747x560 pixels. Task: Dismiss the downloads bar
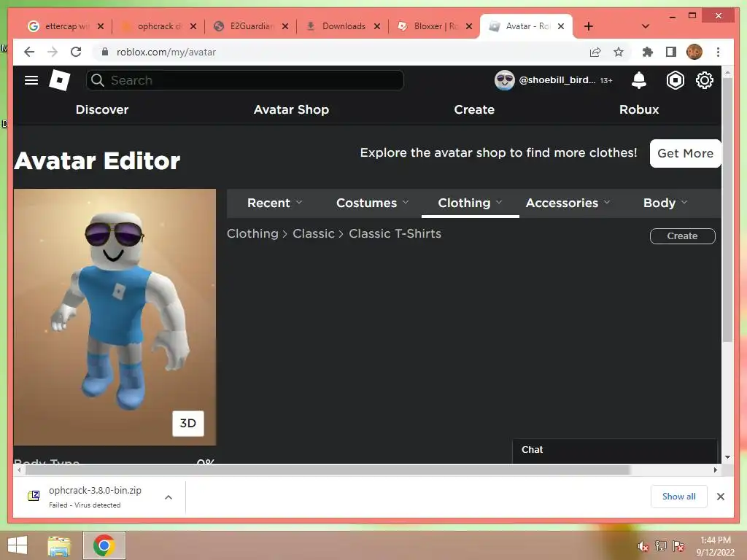(720, 497)
